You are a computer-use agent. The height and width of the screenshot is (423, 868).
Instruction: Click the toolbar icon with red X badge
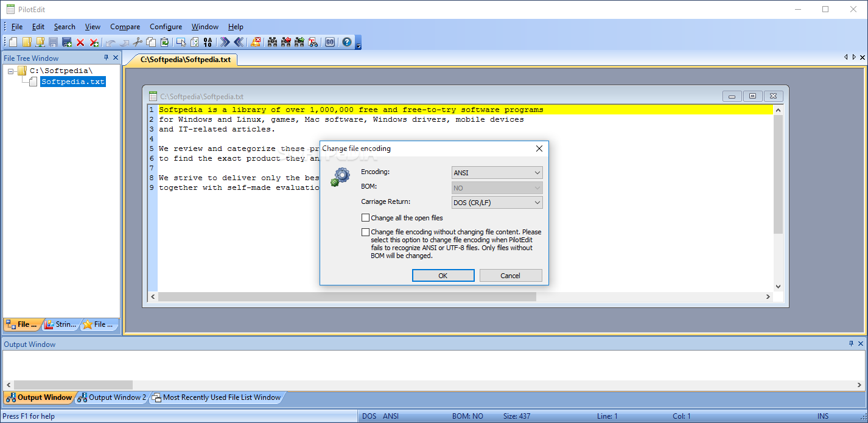256,42
